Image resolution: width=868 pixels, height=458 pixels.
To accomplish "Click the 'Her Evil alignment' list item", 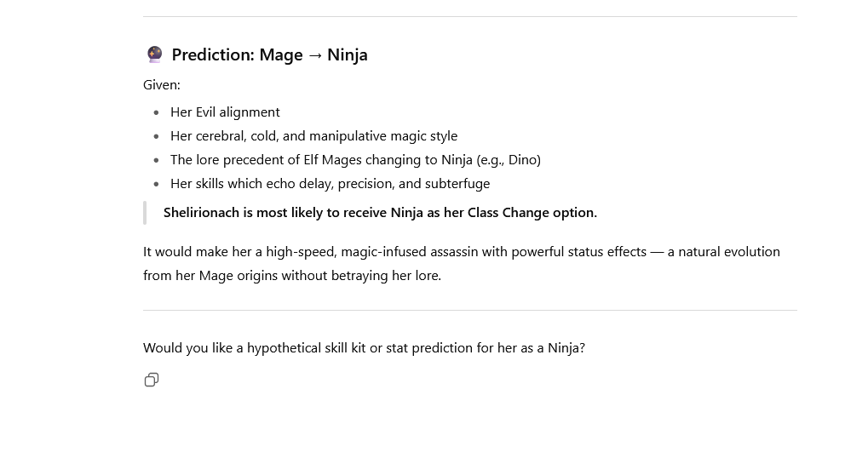I will (225, 112).
